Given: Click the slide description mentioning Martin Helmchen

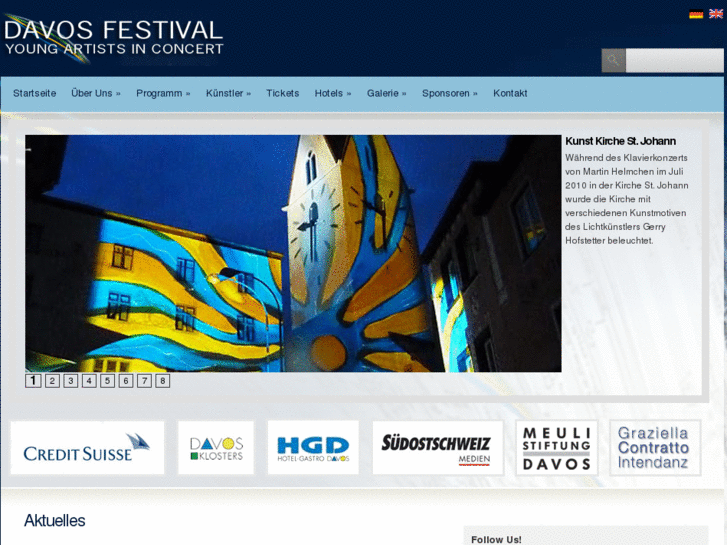Looking at the screenshot, I should click(626, 199).
